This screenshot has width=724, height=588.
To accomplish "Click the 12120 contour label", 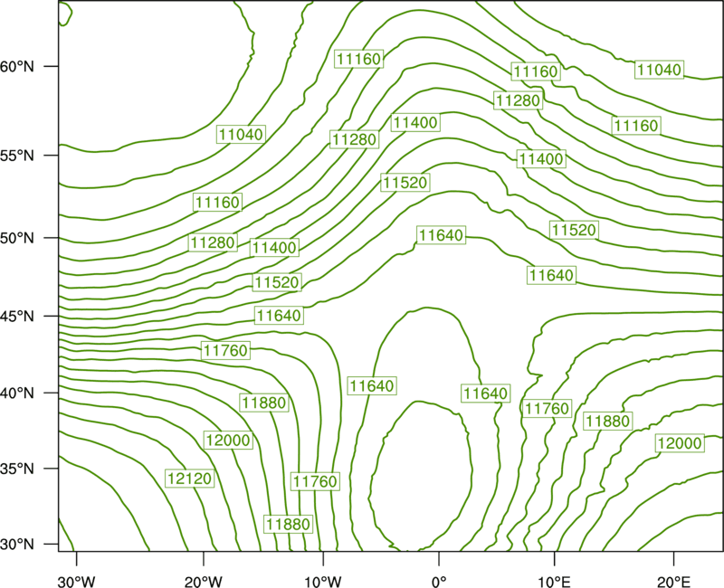I will click(190, 479).
